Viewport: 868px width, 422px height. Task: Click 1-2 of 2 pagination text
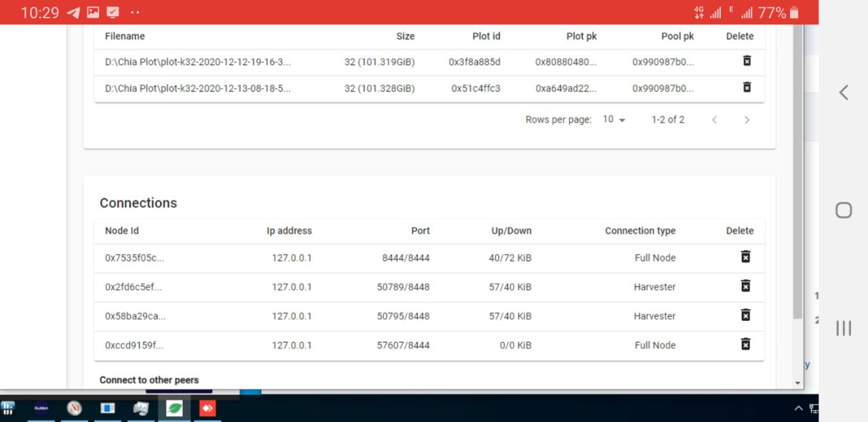coord(668,119)
